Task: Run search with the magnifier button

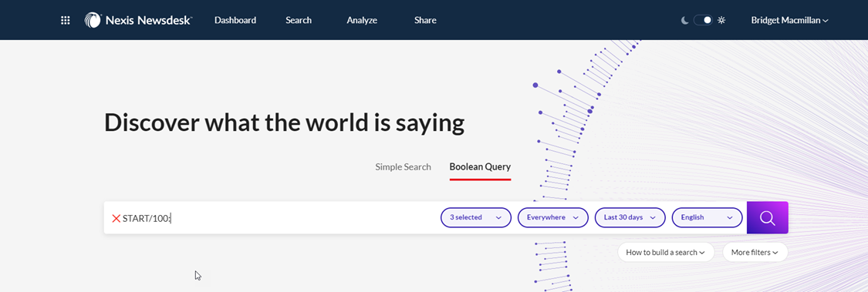Action: coord(767,218)
